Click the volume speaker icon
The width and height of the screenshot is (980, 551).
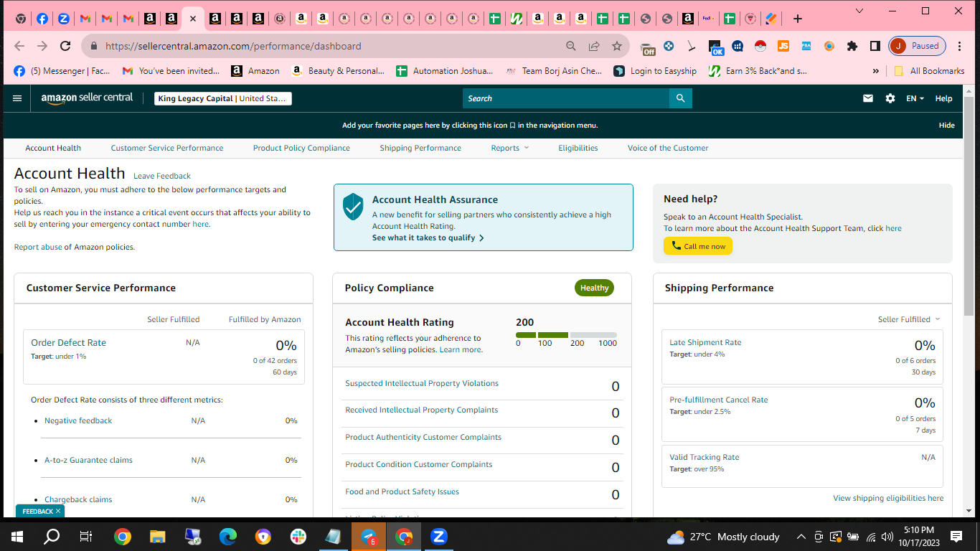887,537
